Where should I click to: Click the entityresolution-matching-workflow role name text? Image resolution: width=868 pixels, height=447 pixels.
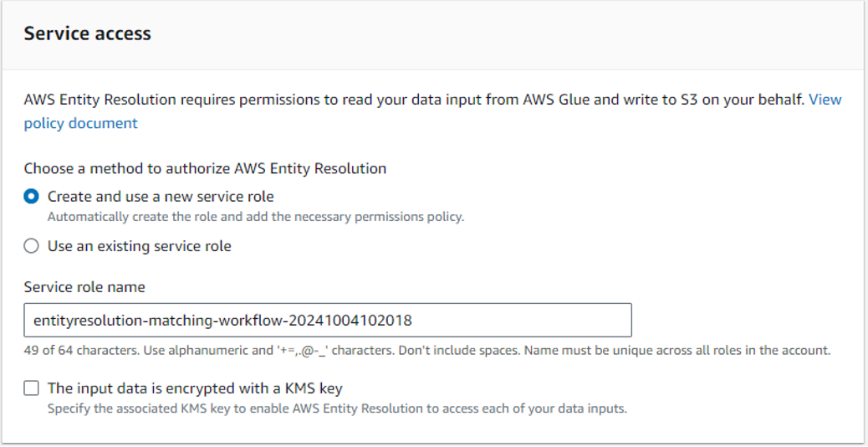pyautogui.click(x=222, y=321)
